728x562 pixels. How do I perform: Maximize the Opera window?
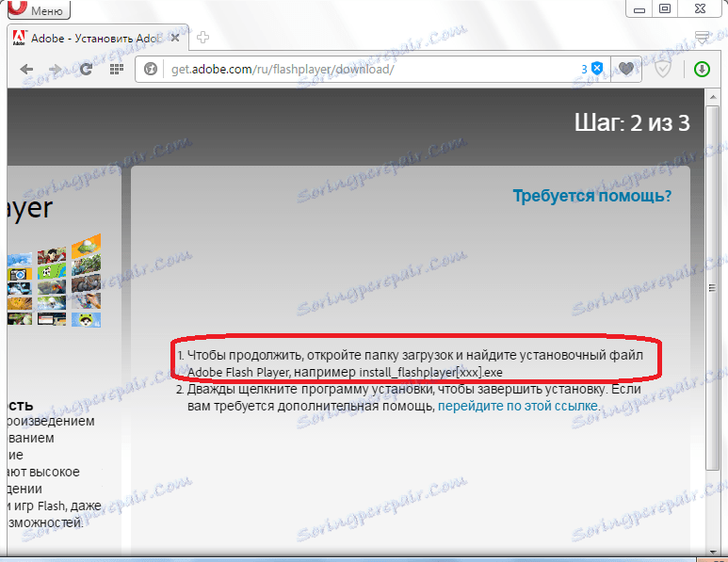pos(665,8)
